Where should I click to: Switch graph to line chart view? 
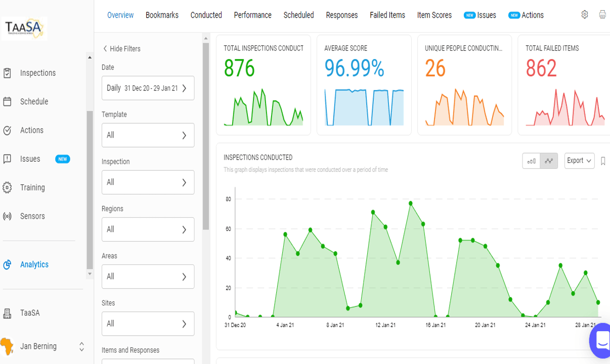pyautogui.click(x=549, y=161)
